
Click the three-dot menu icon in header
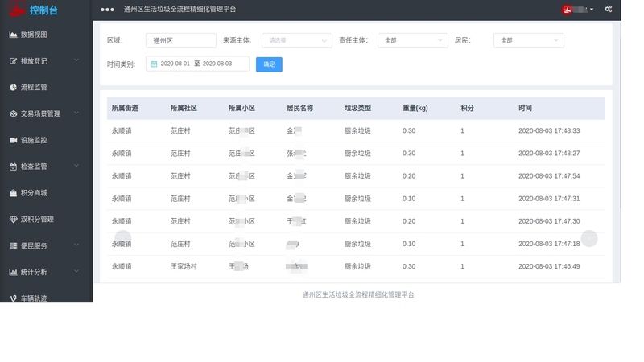[107, 10]
